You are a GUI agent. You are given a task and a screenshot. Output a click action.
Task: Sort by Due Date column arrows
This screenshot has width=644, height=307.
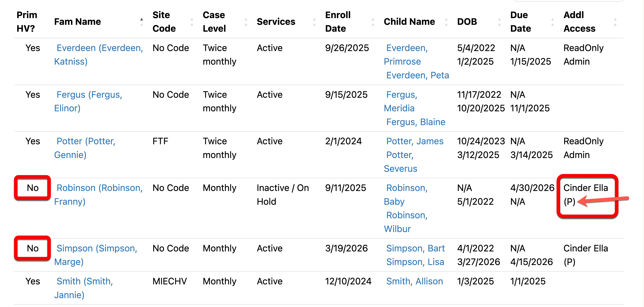(552, 22)
